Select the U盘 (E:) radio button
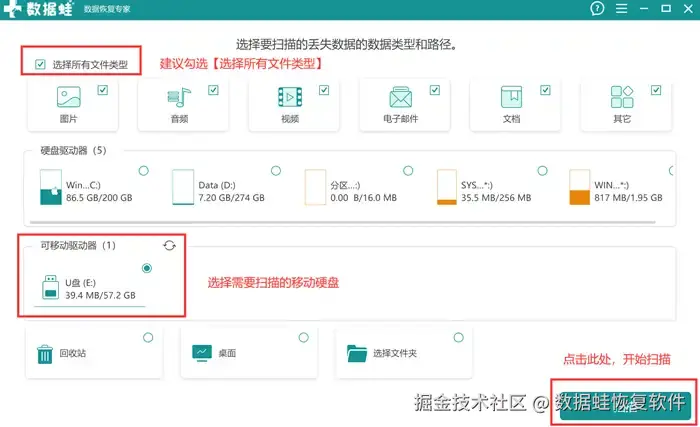The width and height of the screenshot is (700, 427). coord(147,268)
